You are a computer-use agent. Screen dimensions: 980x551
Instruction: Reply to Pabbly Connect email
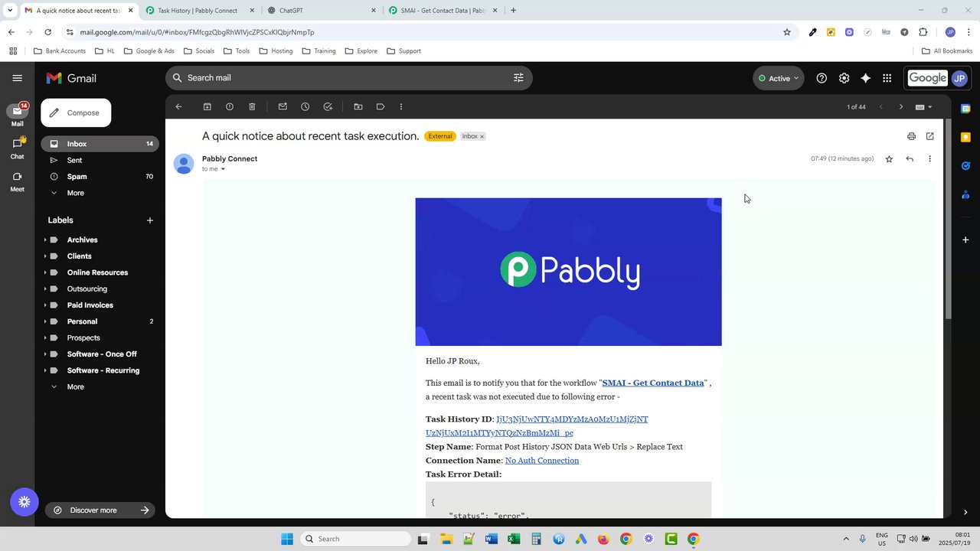coord(910,159)
